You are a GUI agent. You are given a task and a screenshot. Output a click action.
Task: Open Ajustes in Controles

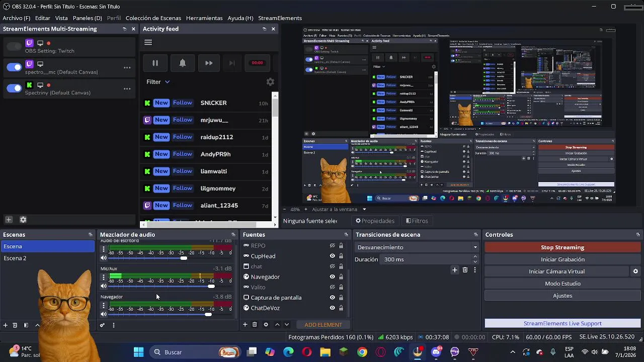562,296
